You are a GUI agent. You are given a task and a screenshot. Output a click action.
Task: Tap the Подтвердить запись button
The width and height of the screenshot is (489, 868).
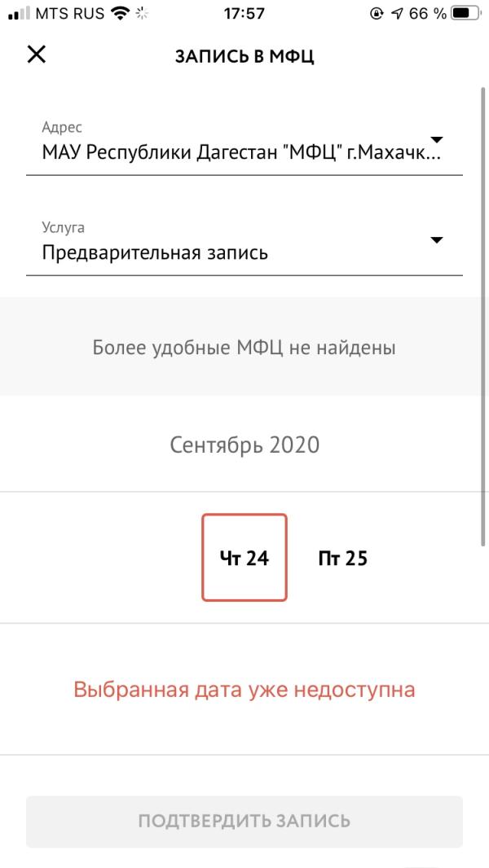coord(244,822)
